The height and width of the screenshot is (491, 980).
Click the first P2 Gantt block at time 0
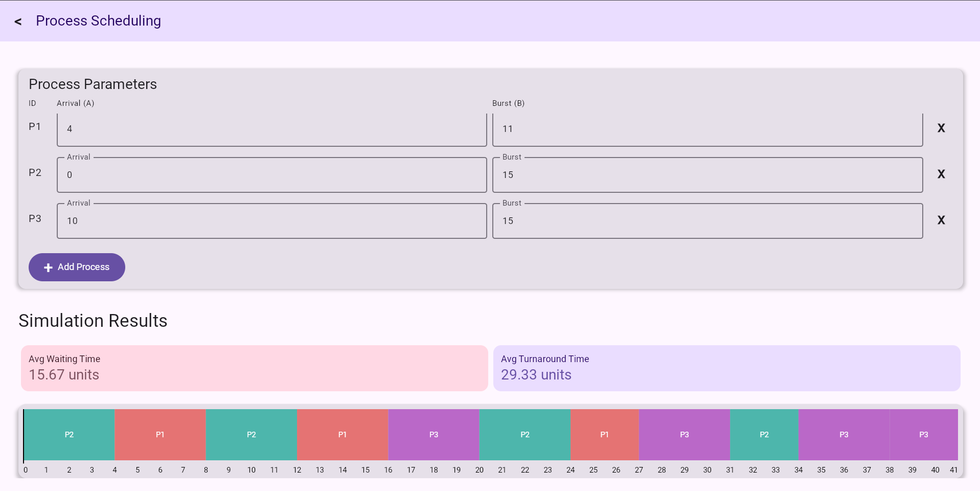(x=69, y=435)
